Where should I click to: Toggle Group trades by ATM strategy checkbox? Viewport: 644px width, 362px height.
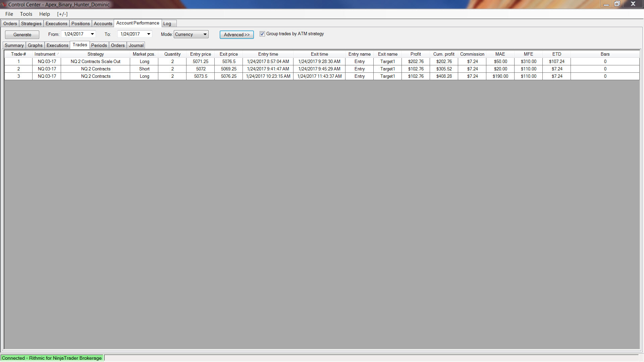[262, 34]
